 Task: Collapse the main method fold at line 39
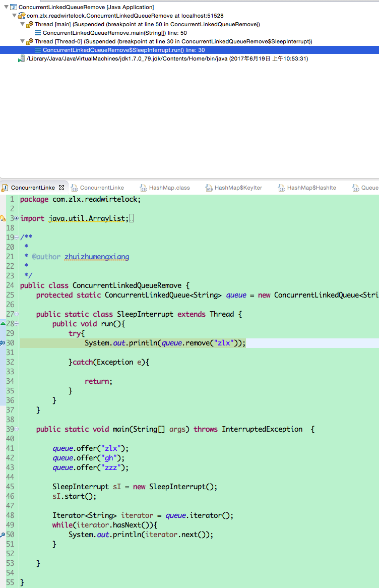(17, 429)
